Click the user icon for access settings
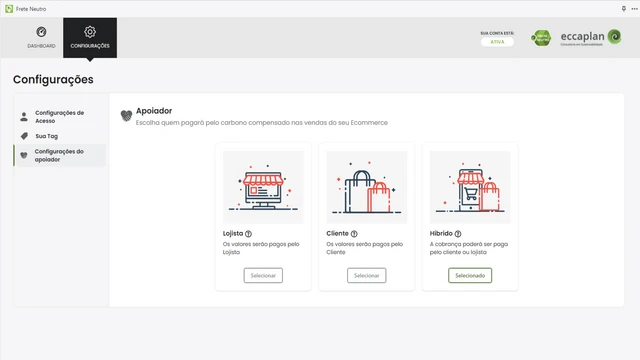Viewport: 640px width, 360px height. [x=24, y=117]
